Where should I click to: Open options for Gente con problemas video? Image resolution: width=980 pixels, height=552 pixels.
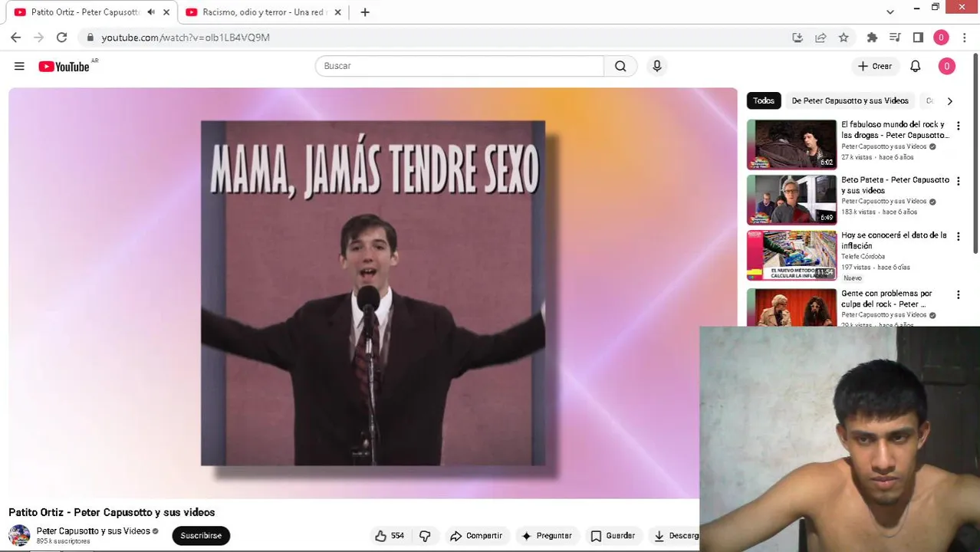pyautogui.click(x=958, y=294)
